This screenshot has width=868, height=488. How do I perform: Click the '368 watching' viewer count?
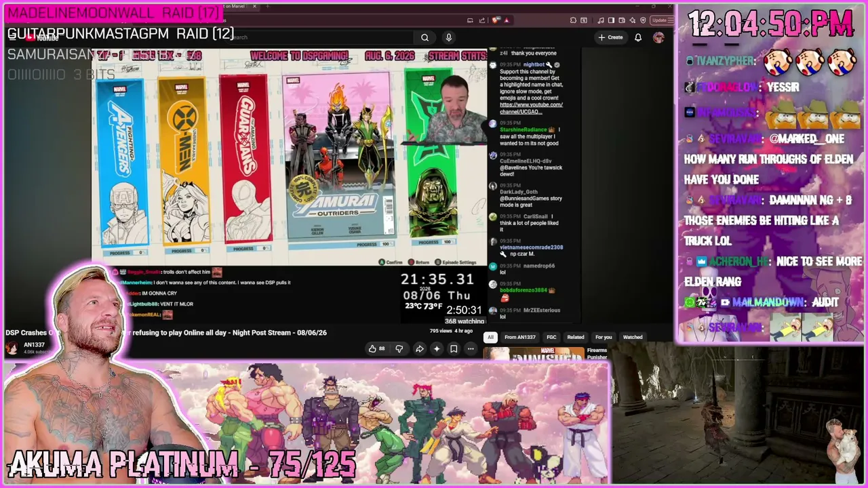(x=465, y=321)
